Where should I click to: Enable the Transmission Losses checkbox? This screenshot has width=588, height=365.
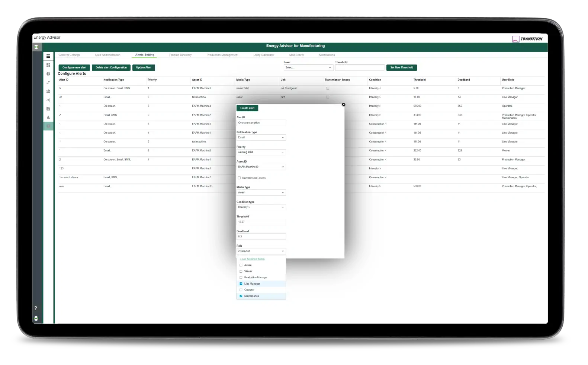(x=239, y=178)
